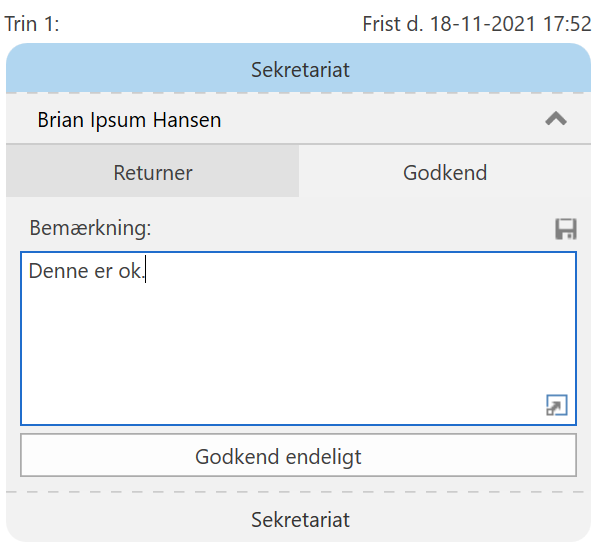
Task: Switch to the Returner tab
Action: pyautogui.click(x=153, y=172)
